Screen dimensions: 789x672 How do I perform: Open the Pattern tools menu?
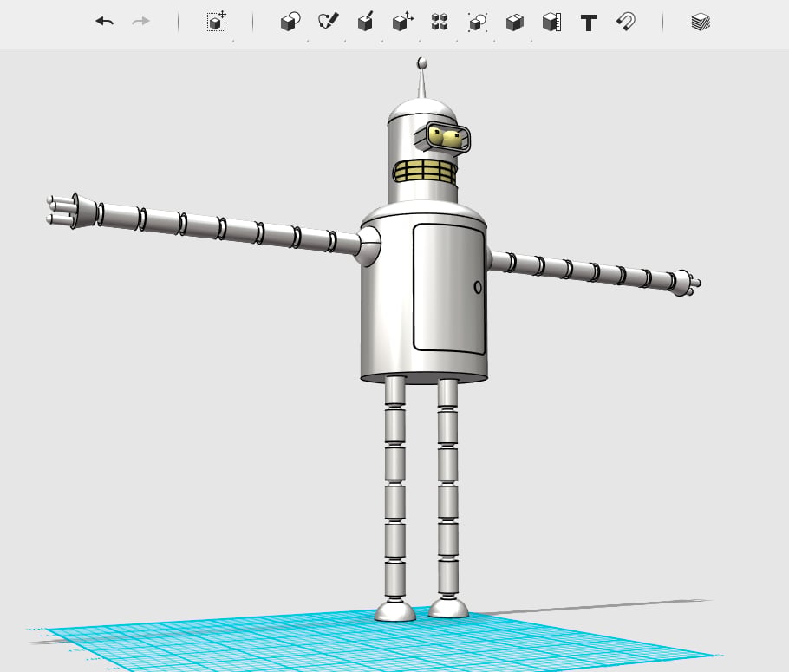440,23
